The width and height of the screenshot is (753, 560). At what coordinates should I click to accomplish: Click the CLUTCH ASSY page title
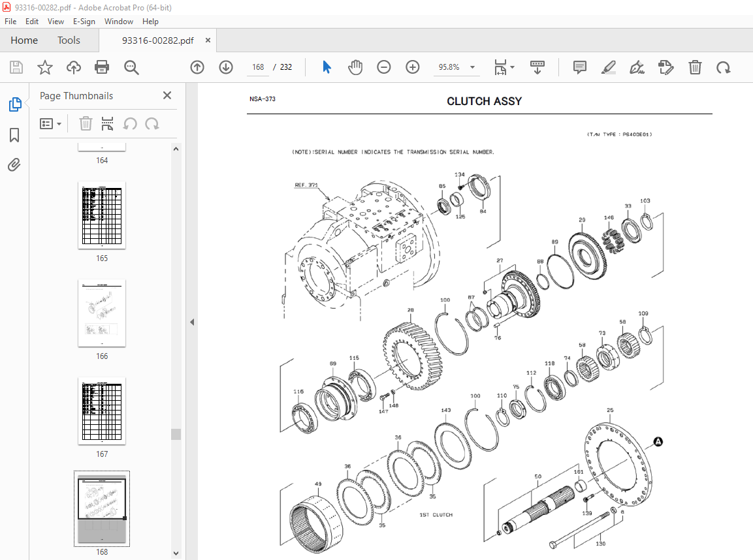[484, 101]
